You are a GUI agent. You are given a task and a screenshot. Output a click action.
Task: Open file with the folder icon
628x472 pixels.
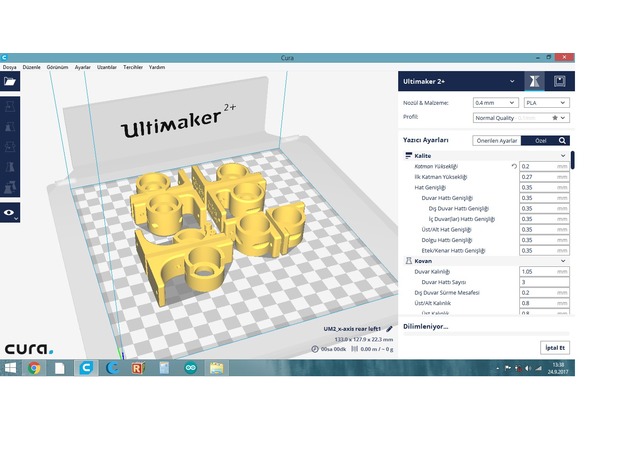10,81
